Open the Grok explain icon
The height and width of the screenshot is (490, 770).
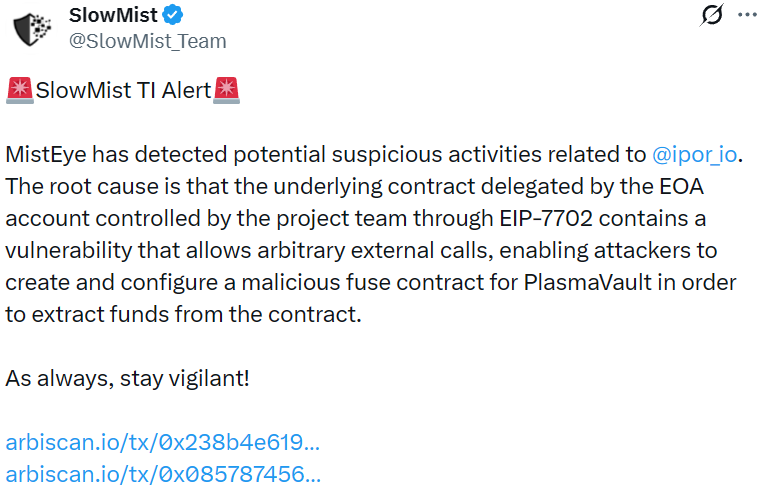point(713,16)
